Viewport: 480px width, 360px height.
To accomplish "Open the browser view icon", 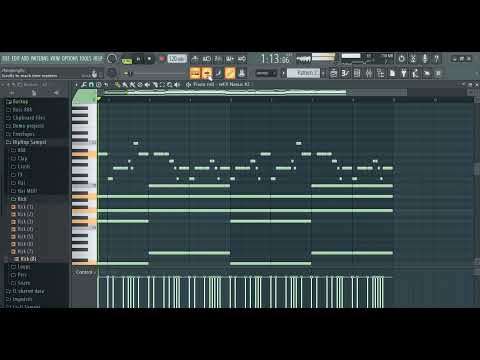I will tap(380, 73).
